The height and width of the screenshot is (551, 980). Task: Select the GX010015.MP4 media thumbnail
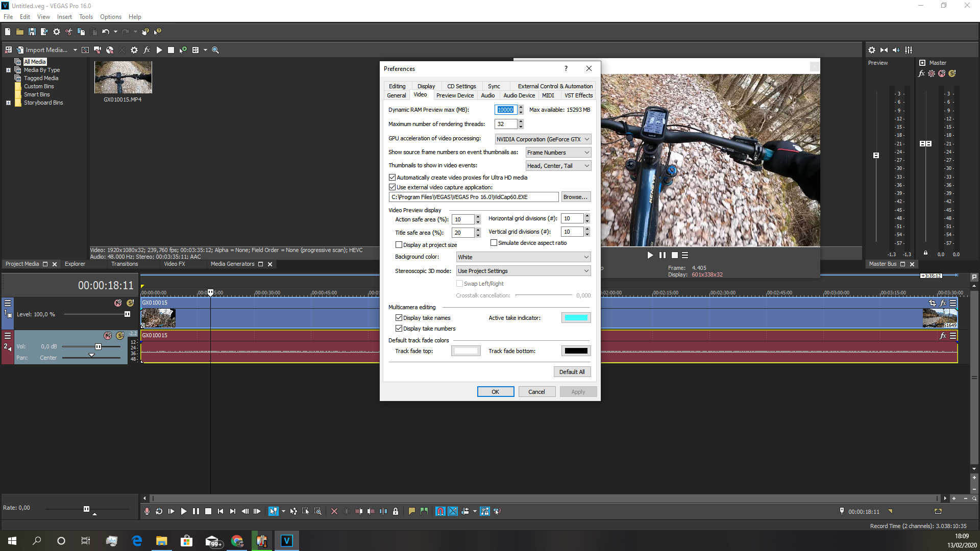[123, 78]
